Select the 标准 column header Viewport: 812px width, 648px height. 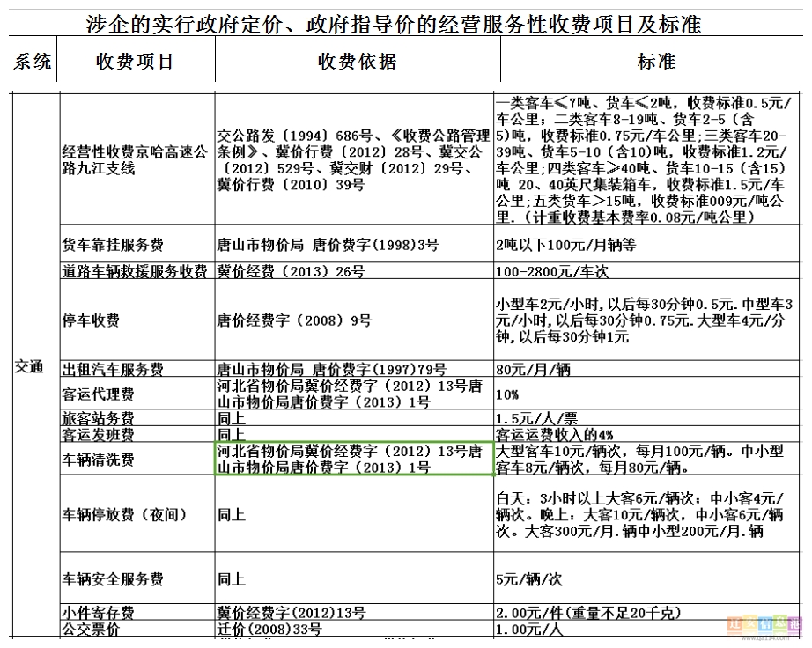tap(655, 62)
